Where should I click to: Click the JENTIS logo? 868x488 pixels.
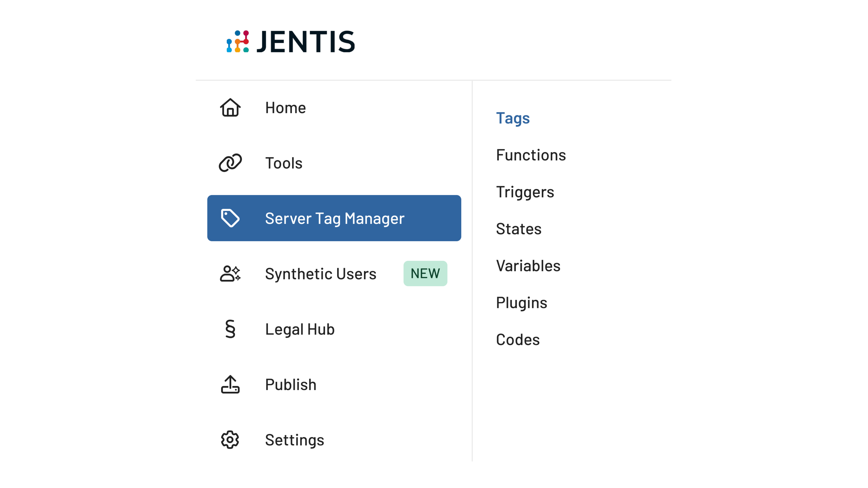[291, 42]
